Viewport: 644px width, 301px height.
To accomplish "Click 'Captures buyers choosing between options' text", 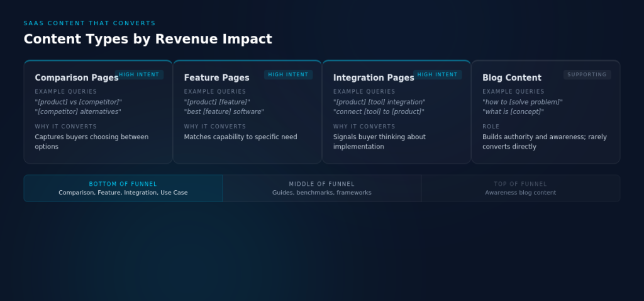I will 92,142.
